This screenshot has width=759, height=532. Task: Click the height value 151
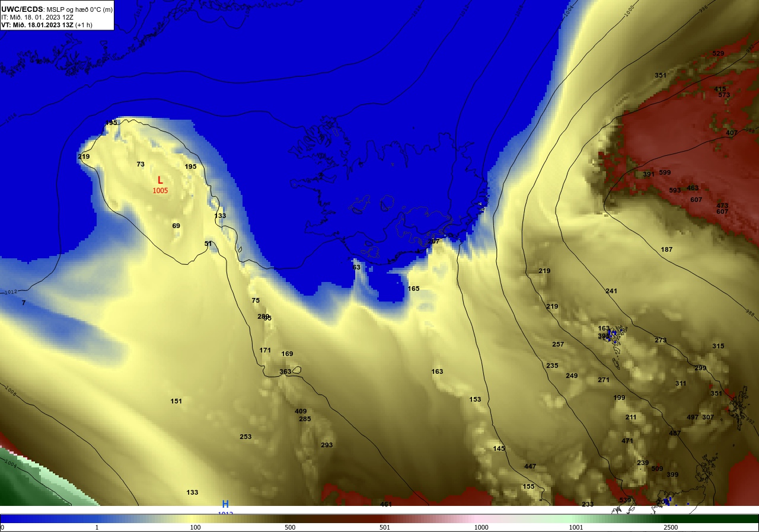tap(176, 402)
